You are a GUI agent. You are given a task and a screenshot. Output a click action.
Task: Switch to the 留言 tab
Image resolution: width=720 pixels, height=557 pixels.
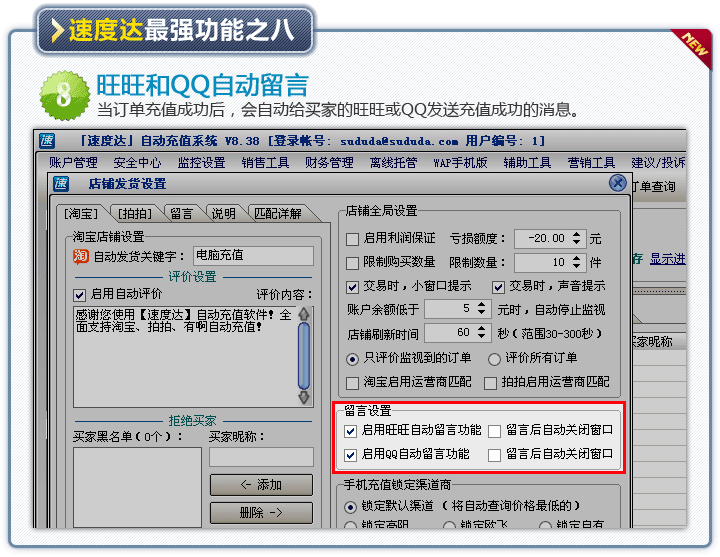(182, 214)
